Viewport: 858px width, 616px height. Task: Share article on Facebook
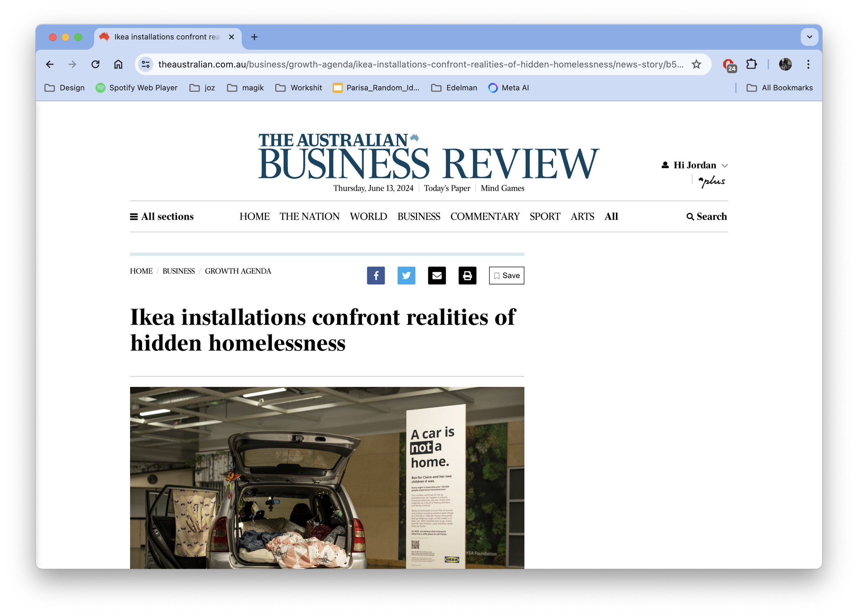[x=376, y=275]
